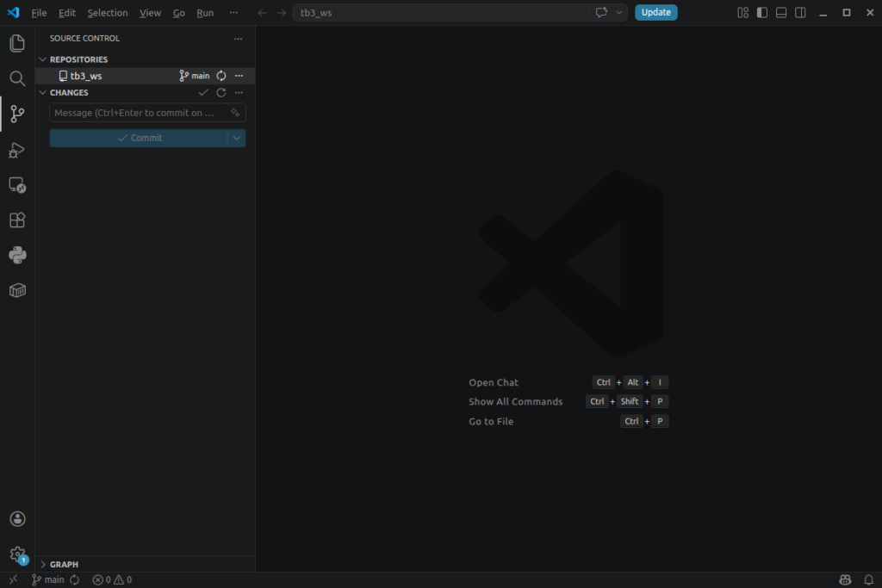Screen dimensions: 882x588
Task: Click the Customize Layout icon
Action: click(743, 12)
